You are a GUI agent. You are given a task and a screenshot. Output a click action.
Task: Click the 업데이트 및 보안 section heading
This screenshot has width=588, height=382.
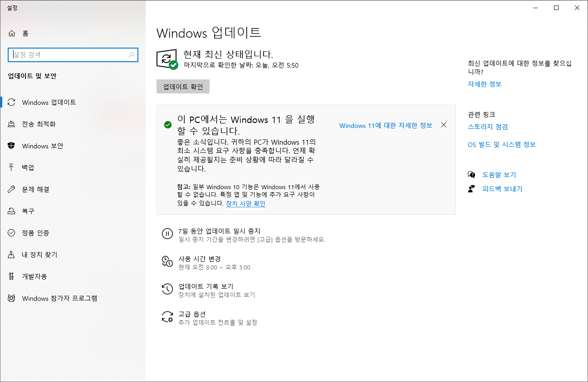coord(32,76)
